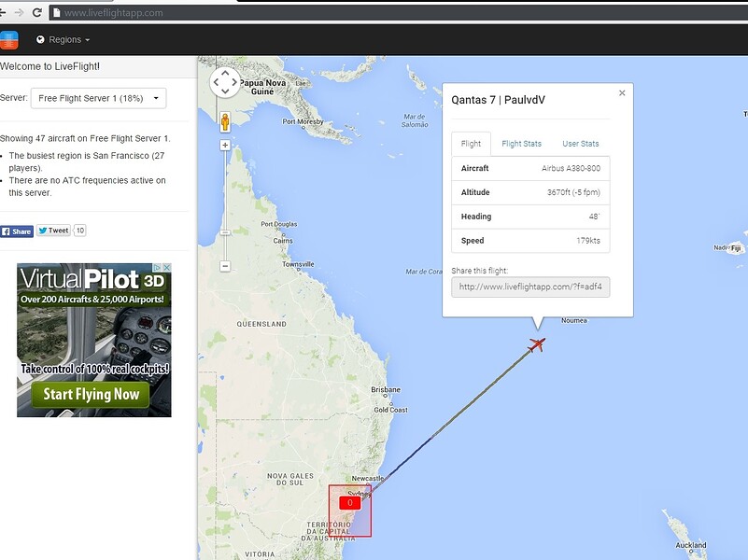The image size is (748, 560).
Task: Switch to the User Stats tab
Action: pyautogui.click(x=581, y=144)
